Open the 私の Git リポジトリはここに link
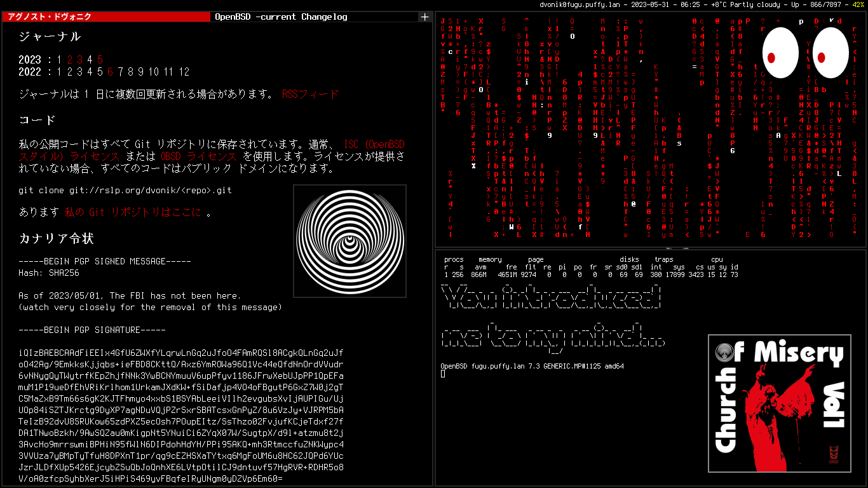The width and height of the screenshot is (868, 488). click(133, 212)
